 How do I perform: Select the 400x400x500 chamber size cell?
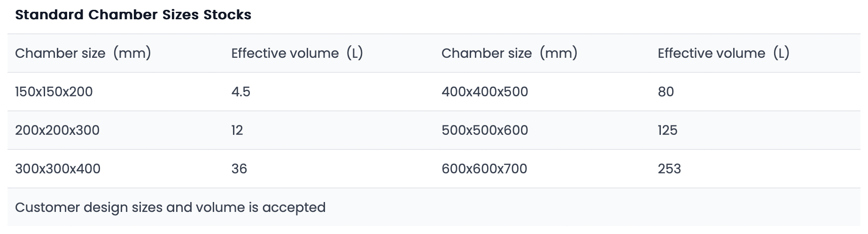(485, 92)
